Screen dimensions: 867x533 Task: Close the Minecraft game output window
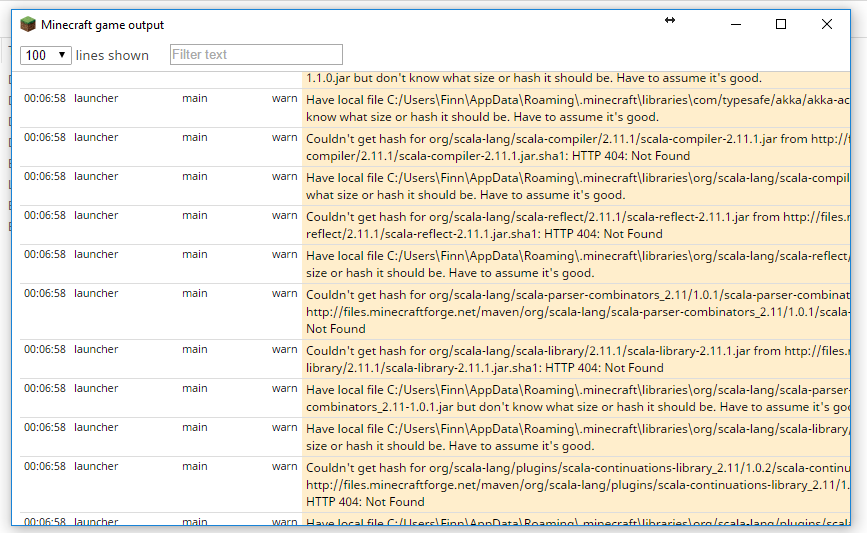(x=827, y=24)
